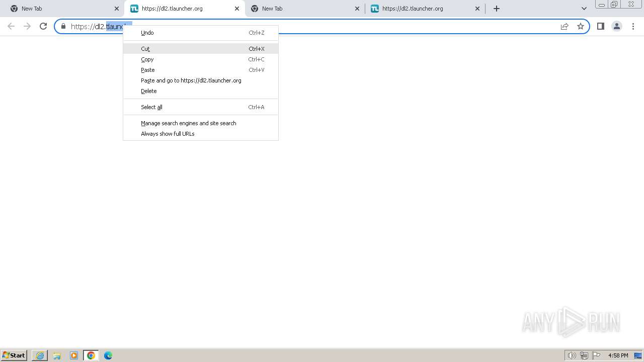644x362 pixels.
Task: Expand the tab search chevron
Action: coord(584,9)
